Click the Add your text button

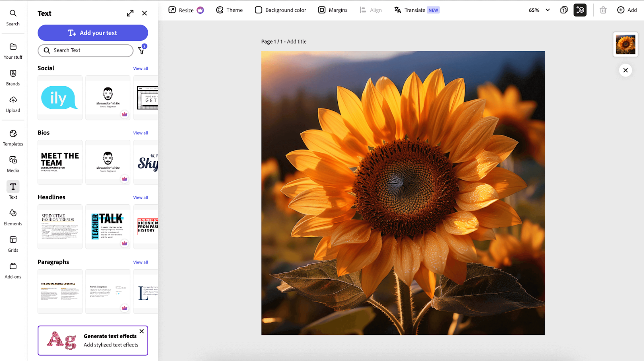(93, 33)
